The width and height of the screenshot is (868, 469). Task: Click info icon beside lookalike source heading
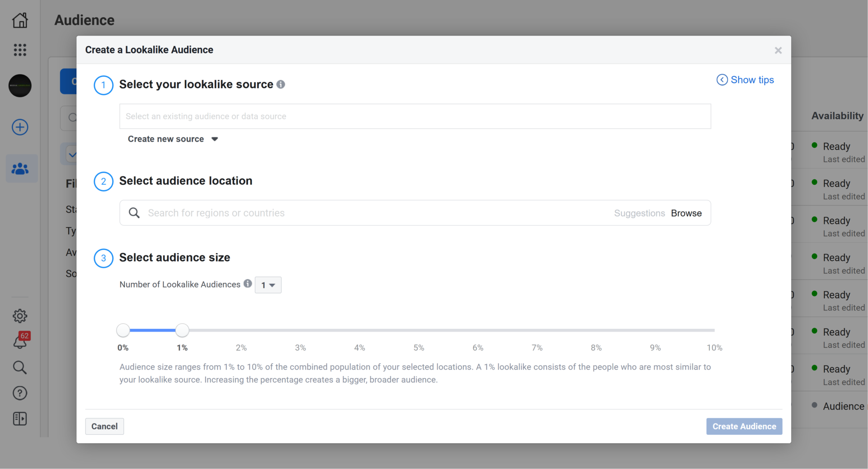coord(281,84)
